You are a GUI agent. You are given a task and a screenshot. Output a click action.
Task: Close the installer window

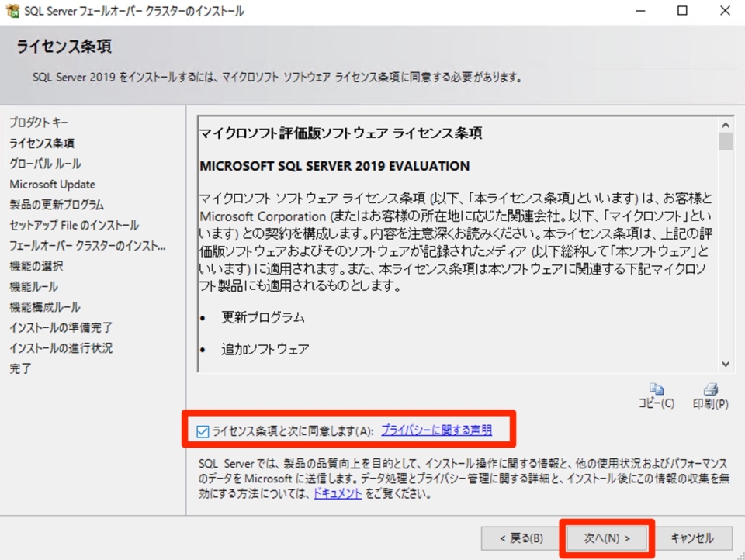[x=725, y=10]
